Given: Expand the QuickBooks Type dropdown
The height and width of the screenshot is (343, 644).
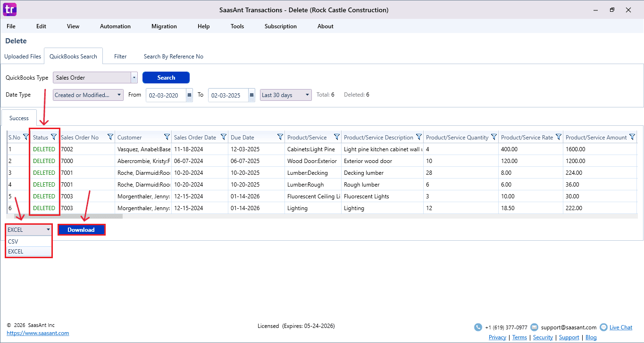Looking at the screenshot, I should click(134, 78).
